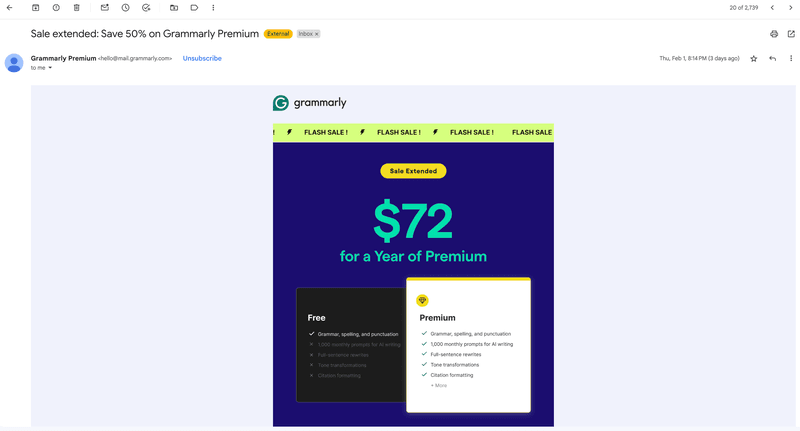Remove the Inbox label from email
This screenshot has width=800, height=431.
click(x=317, y=34)
